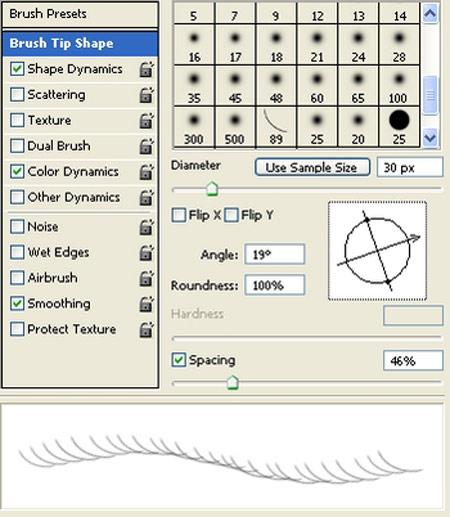Viewport: 450px width, 517px height.
Task: Select the hard round brush tip 25
Action: click(399, 127)
